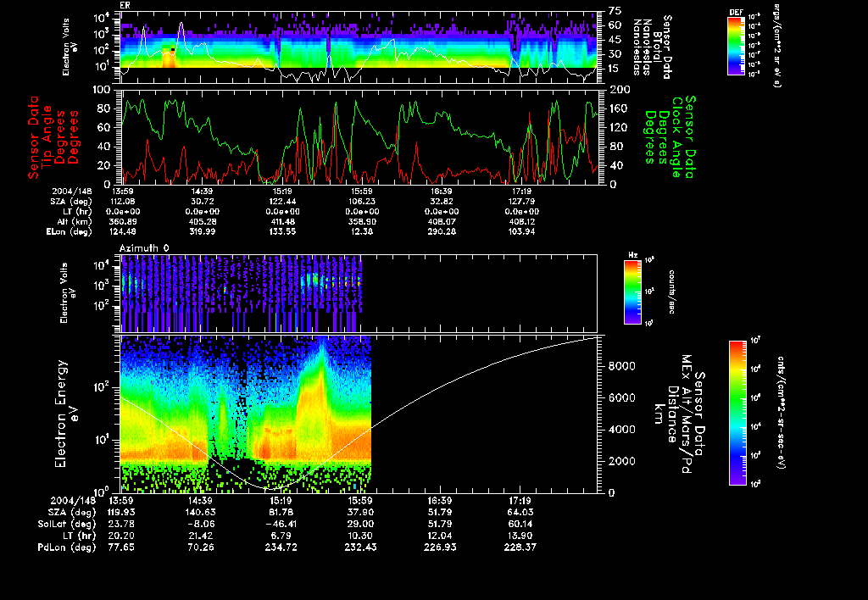Image resolution: width=868 pixels, height=600 pixels.
Task: Click ELon value 290.28
Action: tap(441, 231)
